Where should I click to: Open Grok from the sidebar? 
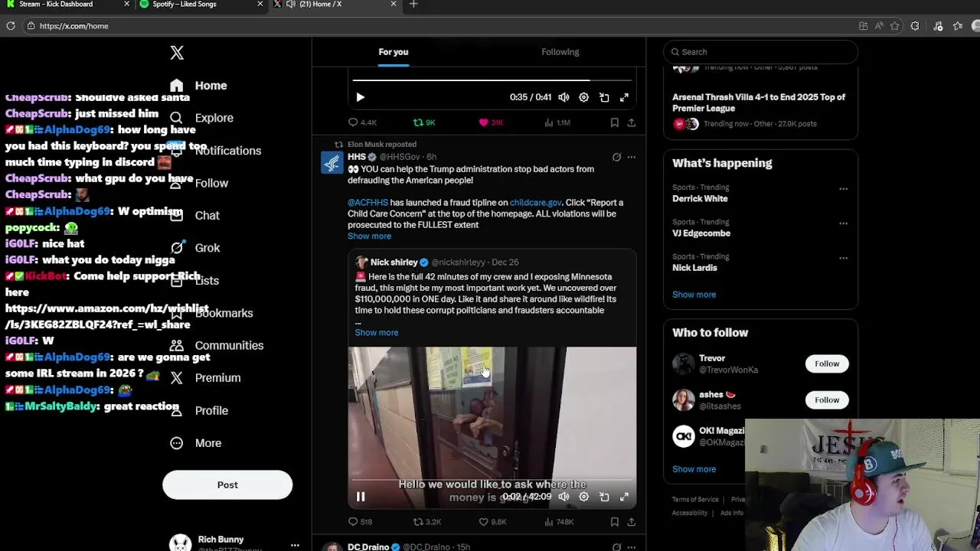pyautogui.click(x=194, y=248)
